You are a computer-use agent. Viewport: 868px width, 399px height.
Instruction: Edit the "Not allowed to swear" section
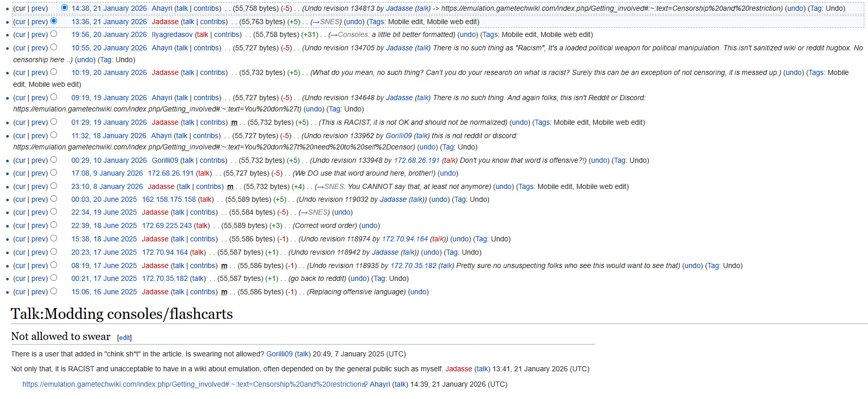pyautogui.click(x=124, y=337)
